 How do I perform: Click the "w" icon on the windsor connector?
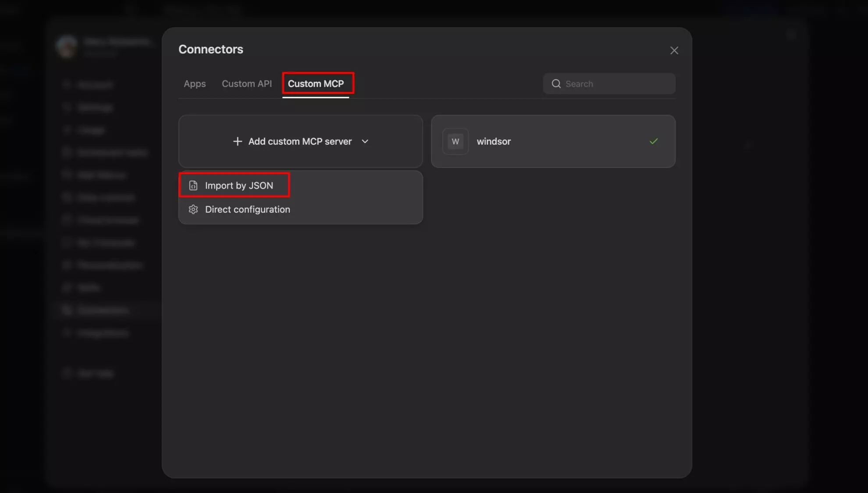pos(455,141)
